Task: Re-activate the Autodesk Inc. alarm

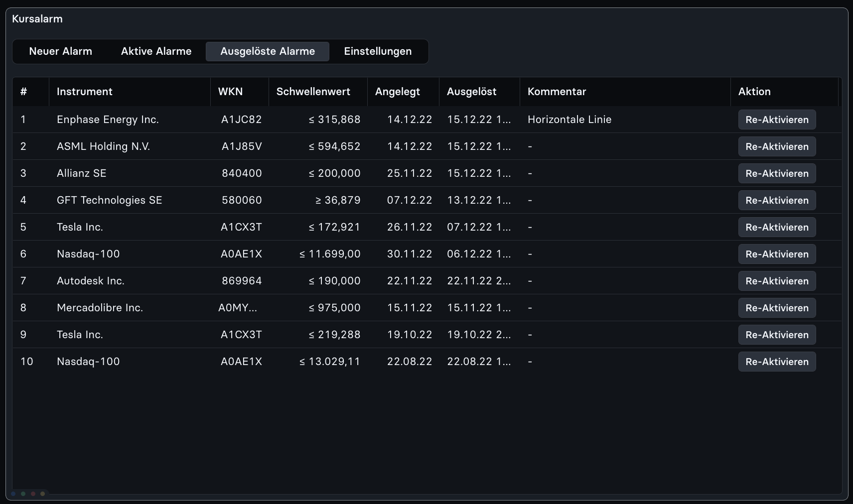Action: pyautogui.click(x=777, y=281)
